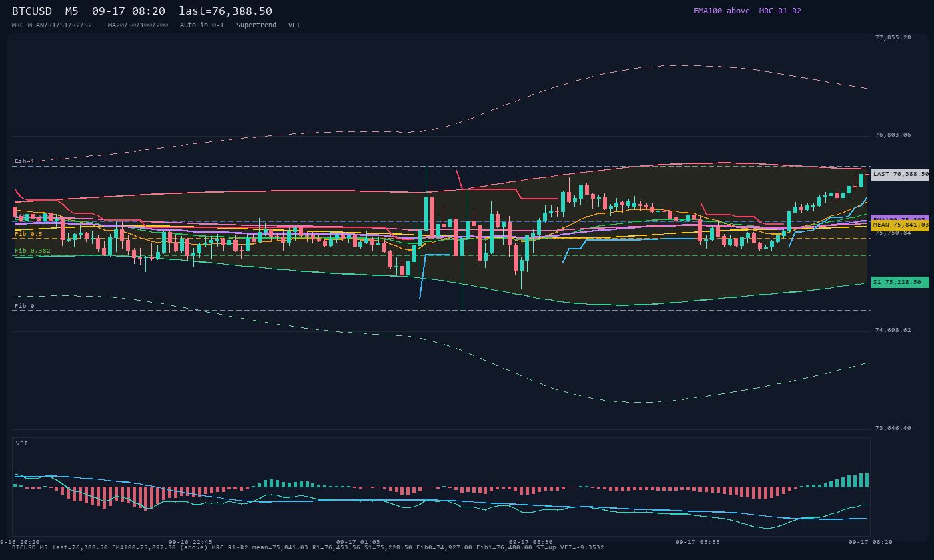Click the LAST 76,388.50 price label
The image size is (934, 560).
pos(900,175)
